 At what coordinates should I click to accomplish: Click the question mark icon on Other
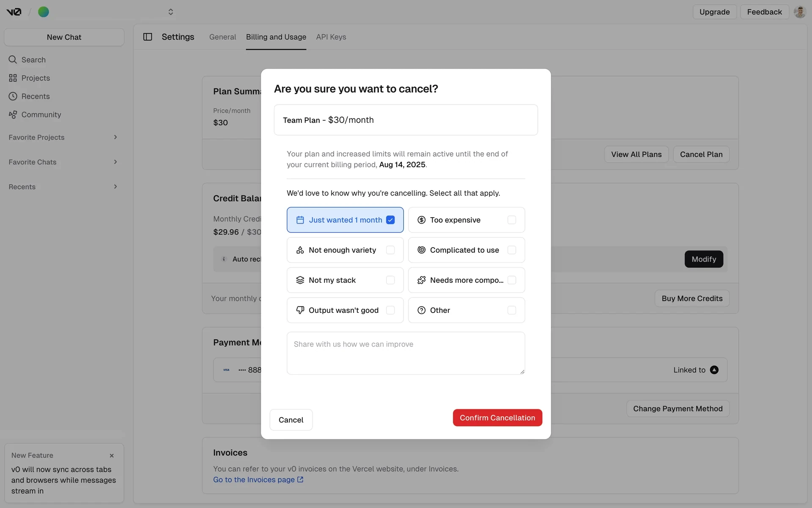[x=421, y=310]
